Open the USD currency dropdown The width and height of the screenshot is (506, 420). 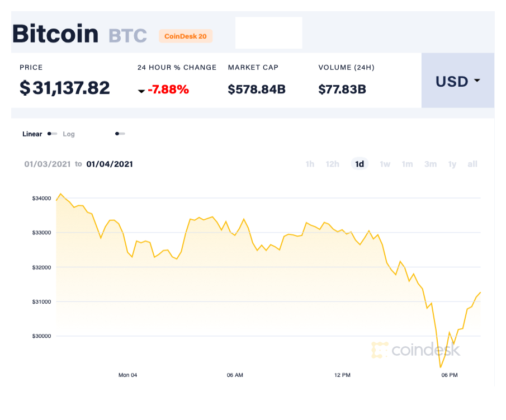[457, 81]
